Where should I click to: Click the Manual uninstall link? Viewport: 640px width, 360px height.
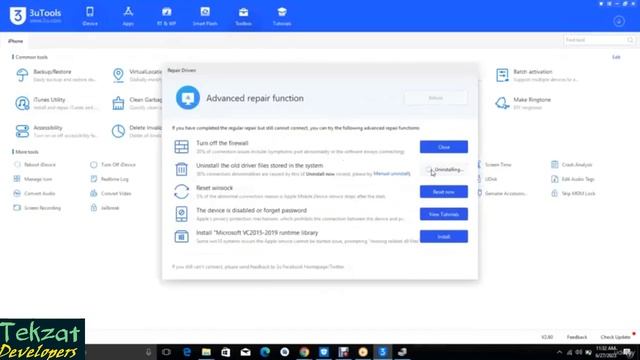[x=392, y=174]
